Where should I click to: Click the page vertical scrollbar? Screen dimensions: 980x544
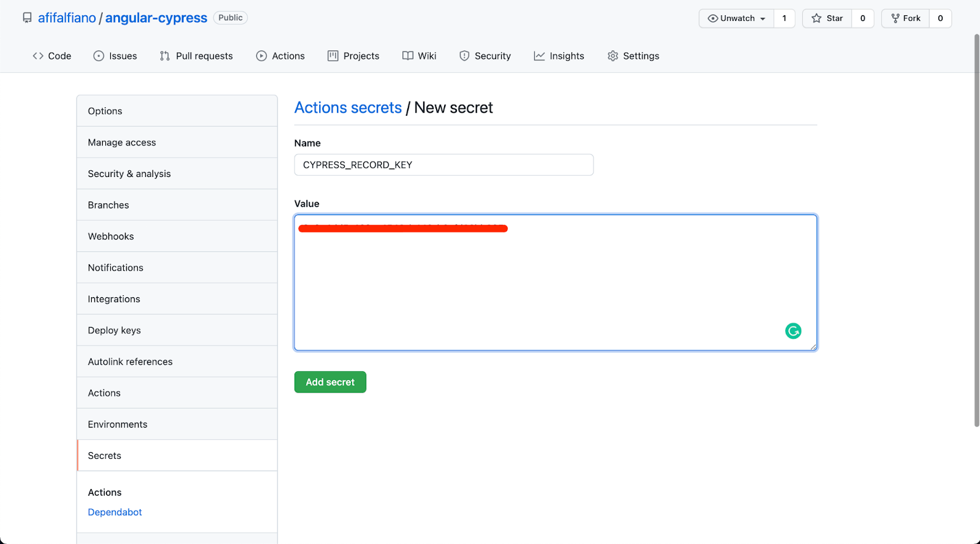[x=977, y=230]
